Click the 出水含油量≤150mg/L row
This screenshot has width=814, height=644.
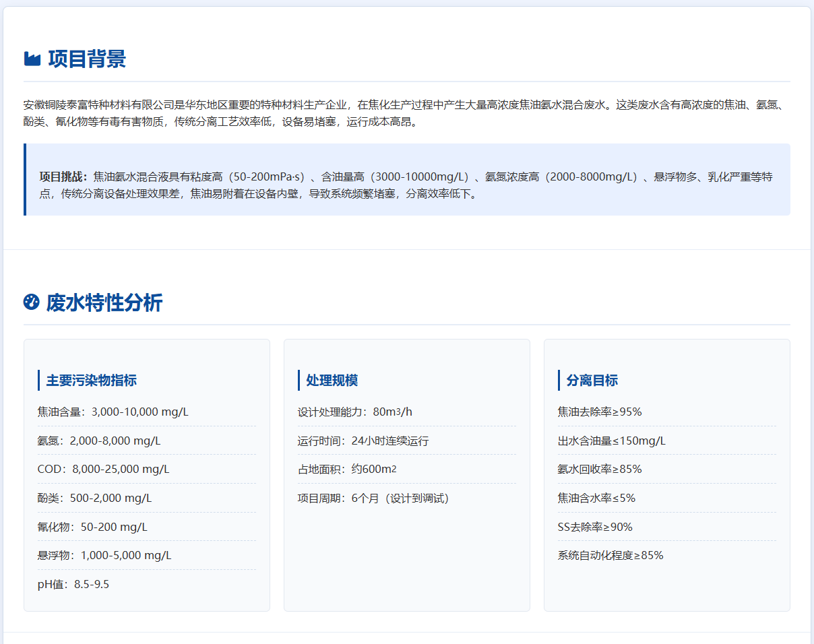click(612, 441)
